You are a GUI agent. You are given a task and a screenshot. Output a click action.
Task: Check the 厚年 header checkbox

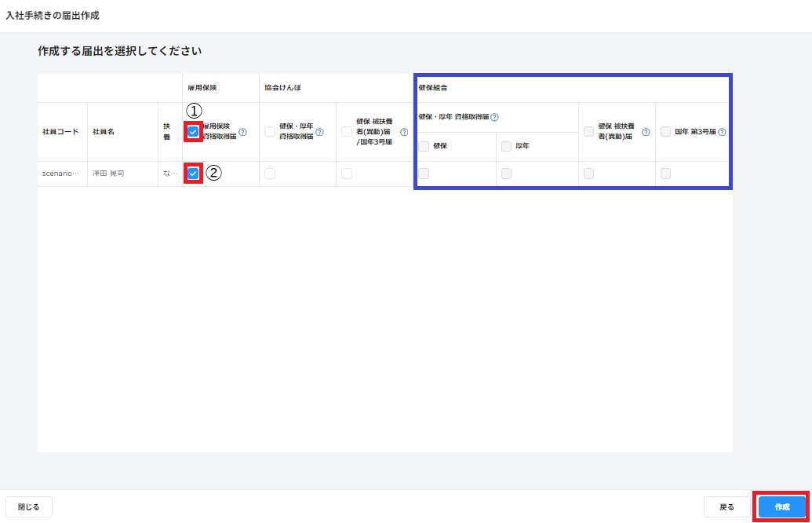tap(506, 146)
